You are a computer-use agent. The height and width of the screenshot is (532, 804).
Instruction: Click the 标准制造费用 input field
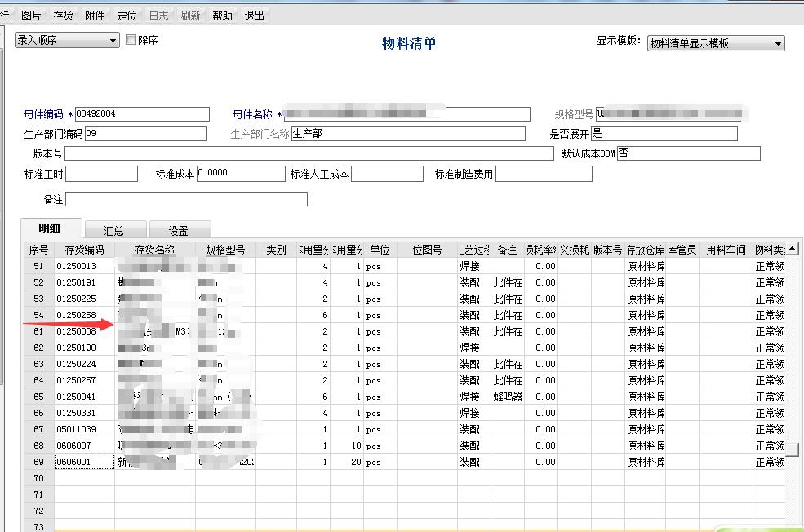click(544, 174)
